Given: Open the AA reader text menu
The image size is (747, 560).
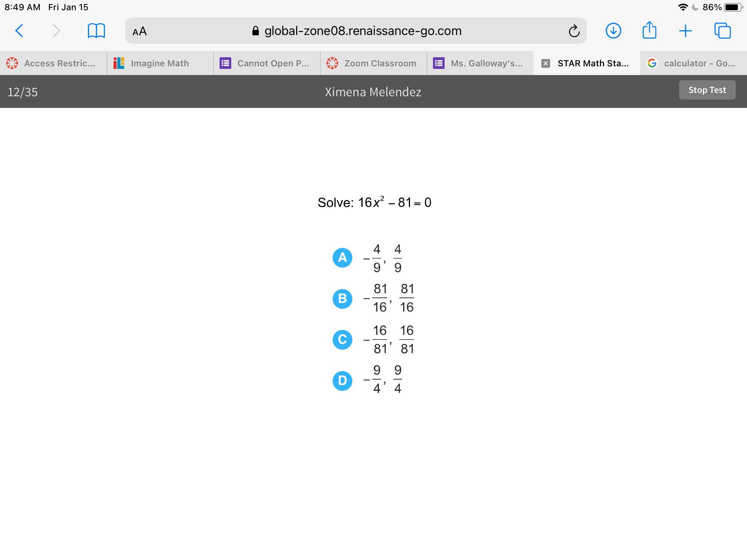Looking at the screenshot, I should [x=140, y=31].
